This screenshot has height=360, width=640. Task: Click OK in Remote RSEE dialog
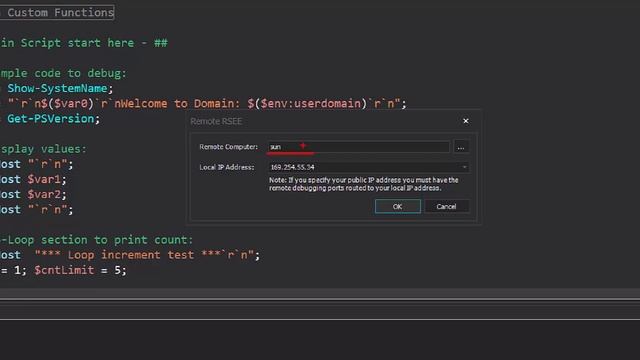[398, 207]
